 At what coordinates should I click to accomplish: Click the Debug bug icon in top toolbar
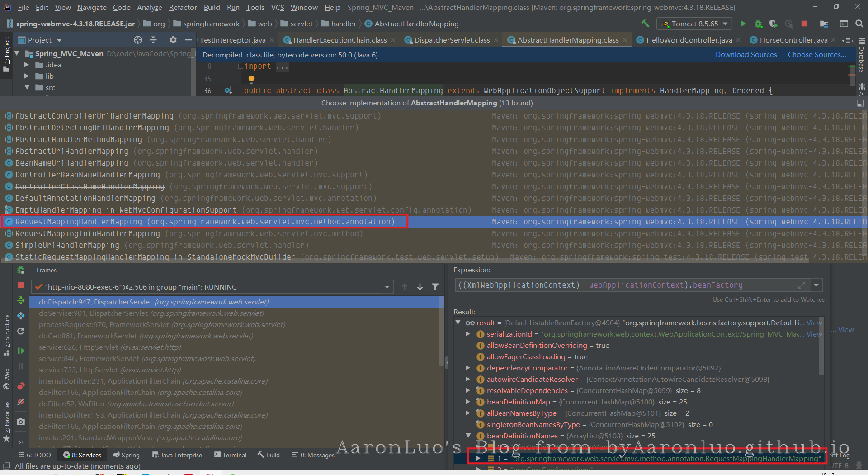[758, 24]
